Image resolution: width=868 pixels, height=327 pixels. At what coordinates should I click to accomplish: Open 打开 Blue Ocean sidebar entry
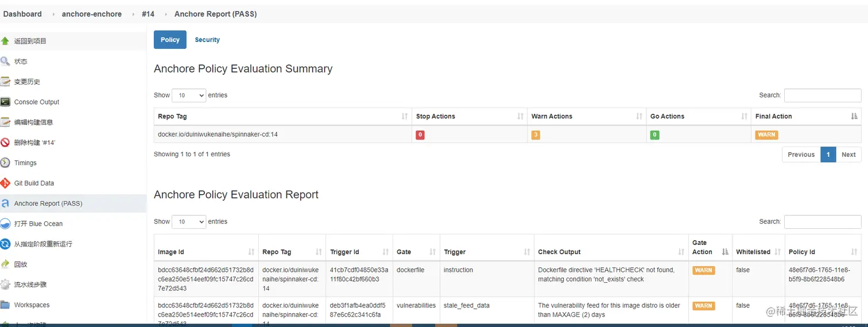[38, 224]
